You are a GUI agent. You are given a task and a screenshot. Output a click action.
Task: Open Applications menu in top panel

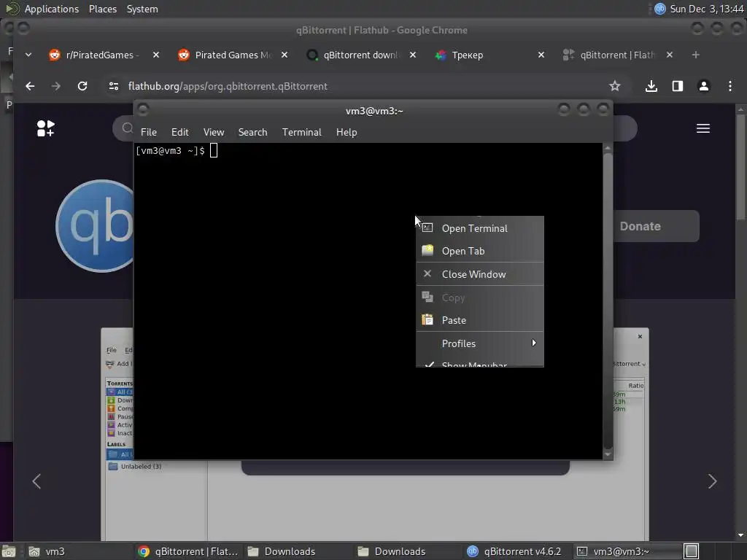coord(52,9)
